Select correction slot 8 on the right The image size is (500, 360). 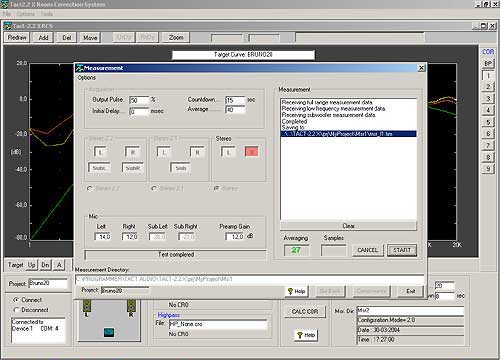[x=488, y=157]
